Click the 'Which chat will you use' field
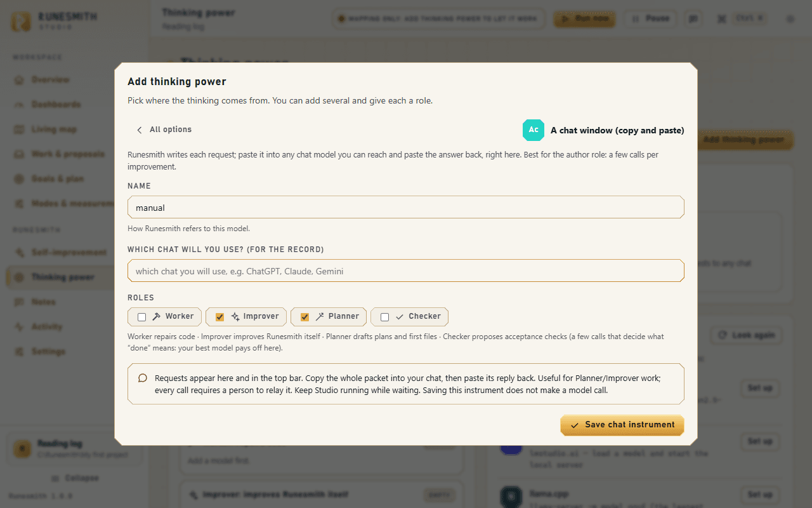 point(406,271)
